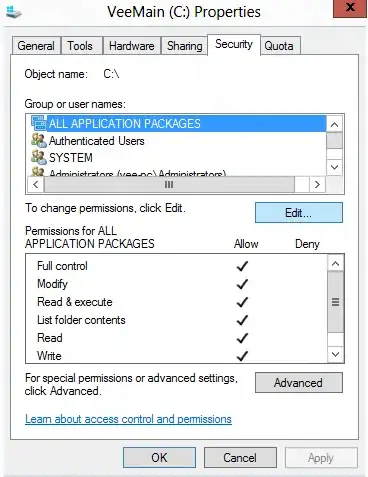The width and height of the screenshot is (368, 477).
Task: Click the List folder contents permission label
Action: pyautogui.click(x=81, y=320)
